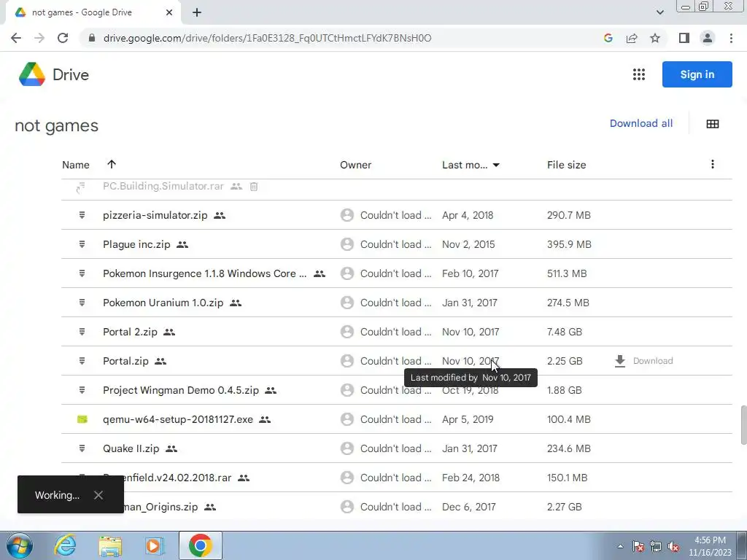View site info via the lock icon

[x=92, y=38]
